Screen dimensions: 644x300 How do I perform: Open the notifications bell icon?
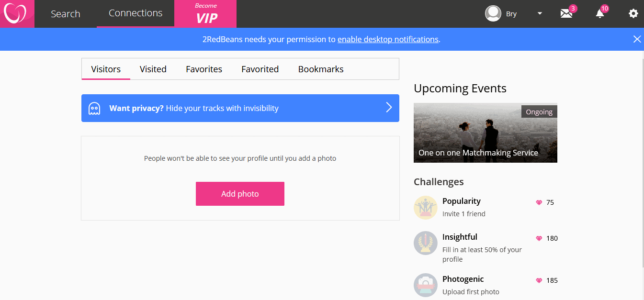pos(600,13)
